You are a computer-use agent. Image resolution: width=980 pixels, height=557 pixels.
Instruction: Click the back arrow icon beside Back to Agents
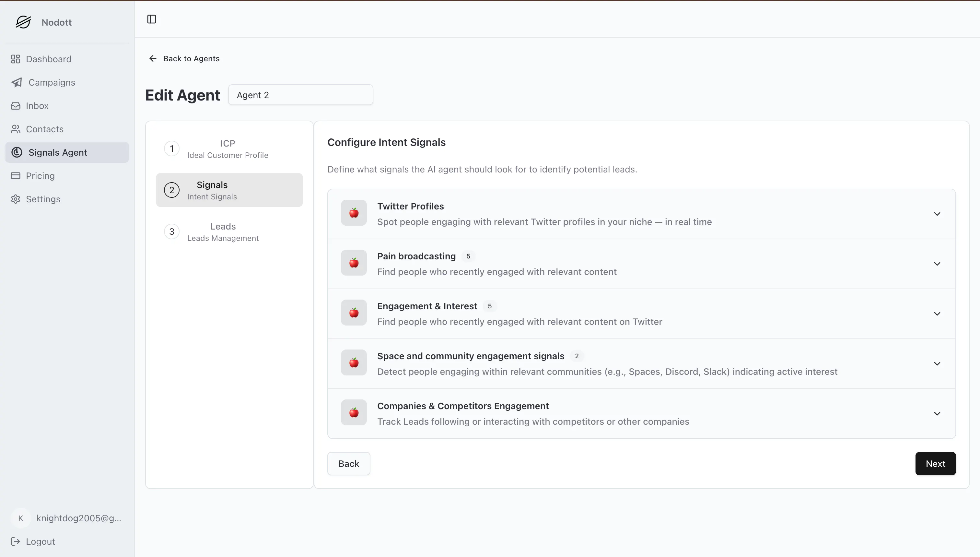(153, 58)
